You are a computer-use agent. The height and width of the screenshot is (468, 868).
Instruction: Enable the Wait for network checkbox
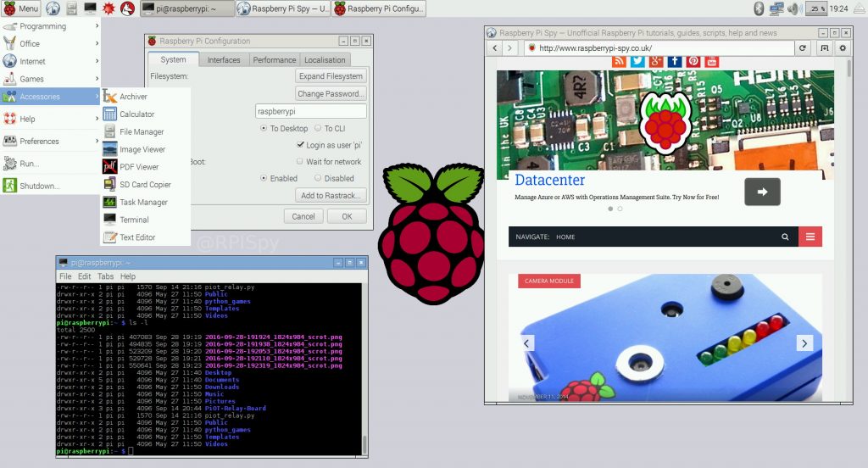301,161
